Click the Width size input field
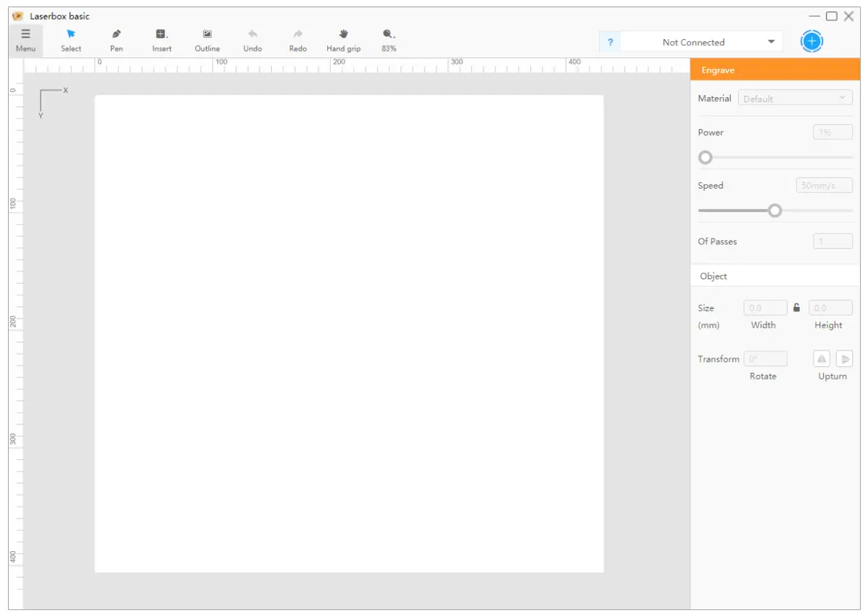868x613 pixels. point(765,308)
